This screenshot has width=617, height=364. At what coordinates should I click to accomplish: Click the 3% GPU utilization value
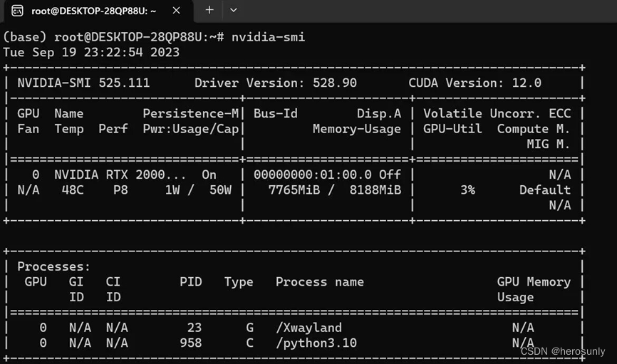467,190
